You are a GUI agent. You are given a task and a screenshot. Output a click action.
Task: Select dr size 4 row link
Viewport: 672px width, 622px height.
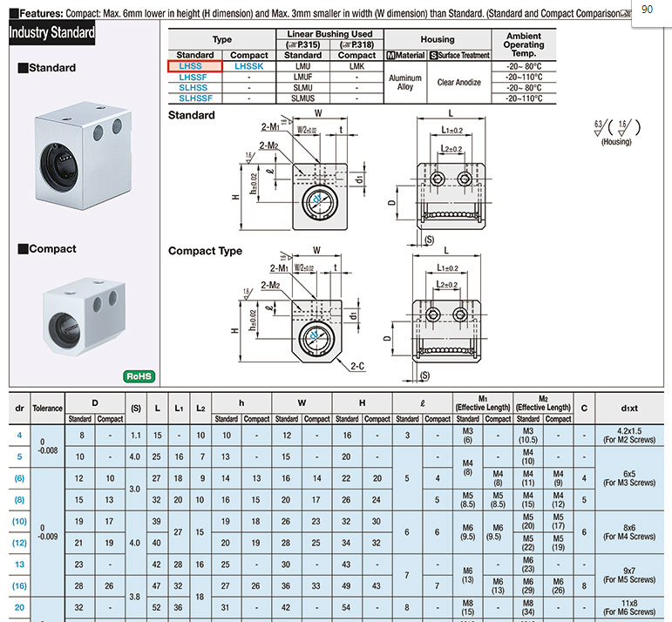coord(19,436)
